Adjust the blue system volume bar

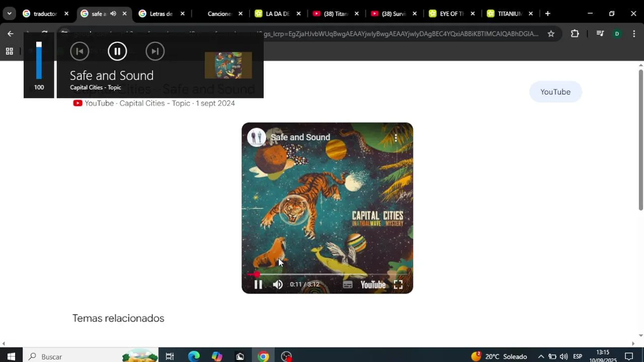(x=39, y=60)
